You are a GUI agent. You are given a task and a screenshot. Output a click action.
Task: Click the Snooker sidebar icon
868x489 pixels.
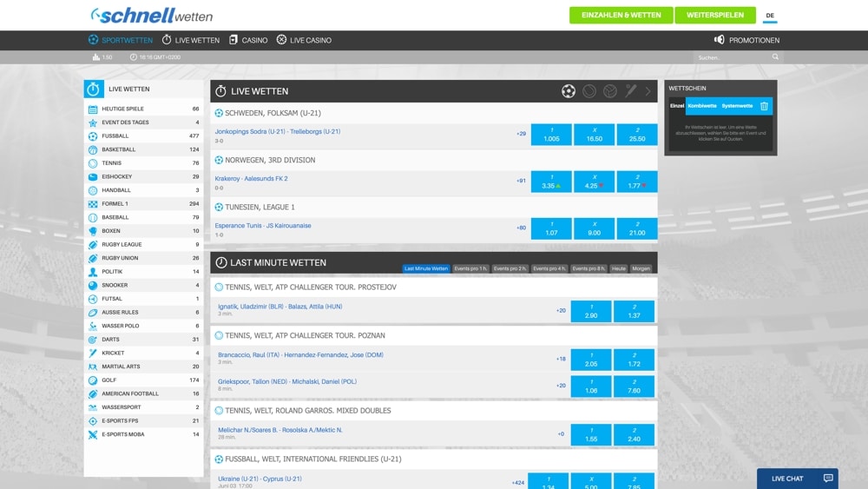93,285
